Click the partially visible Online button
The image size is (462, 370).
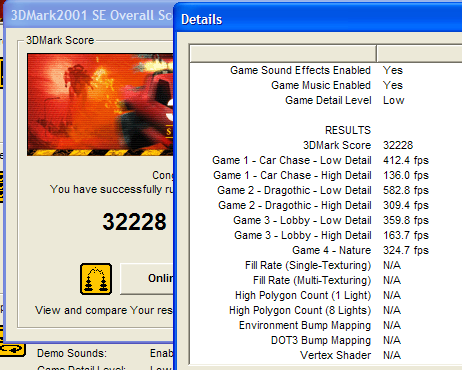(x=147, y=278)
